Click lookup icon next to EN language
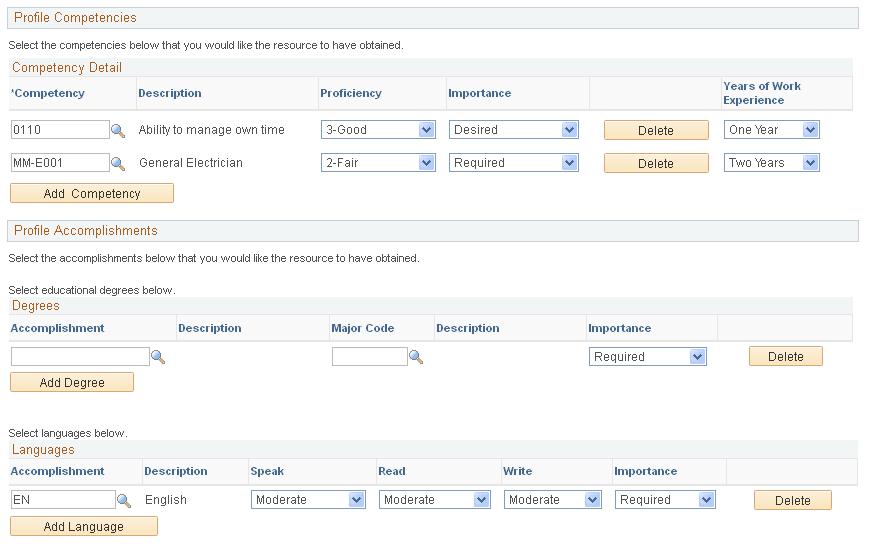 [x=124, y=500]
